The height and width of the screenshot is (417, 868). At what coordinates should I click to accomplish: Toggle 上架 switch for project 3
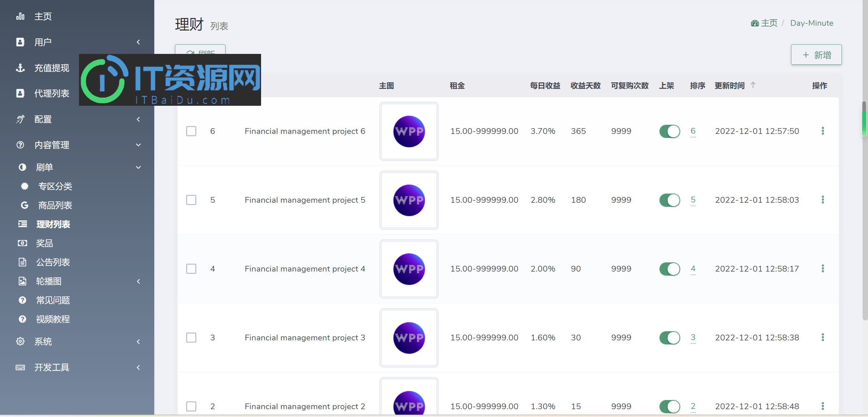[x=670, y=338]
